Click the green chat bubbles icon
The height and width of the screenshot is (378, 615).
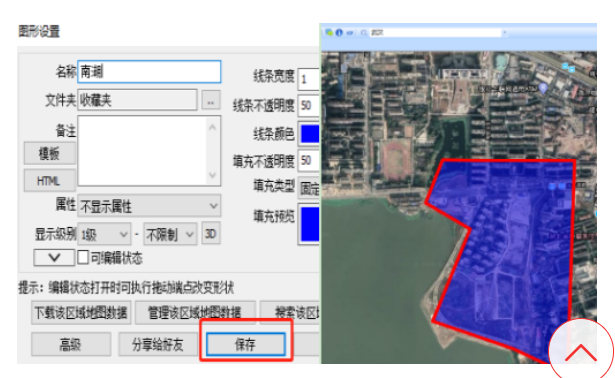pyautogui.click(x=329, y=33)
